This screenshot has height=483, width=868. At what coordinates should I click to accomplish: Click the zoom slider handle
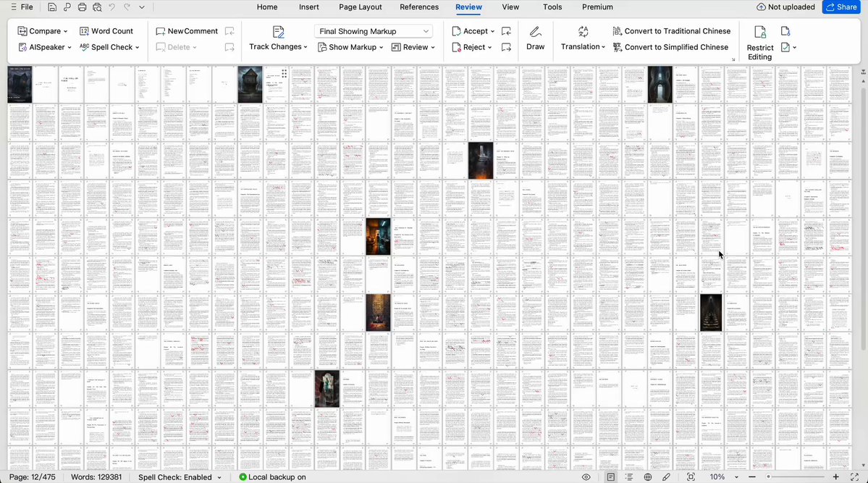tap(768, 477)
